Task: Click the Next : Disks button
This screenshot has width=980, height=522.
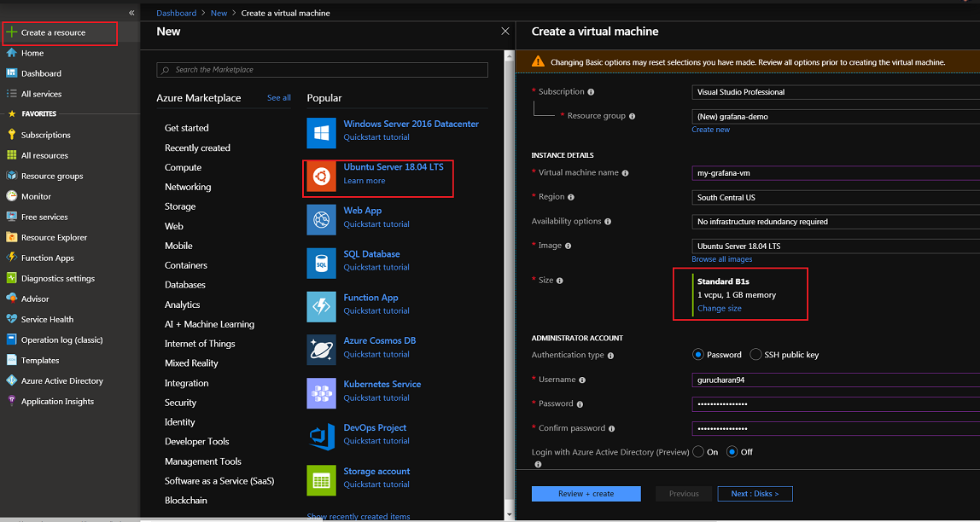Action: point(755,494)
